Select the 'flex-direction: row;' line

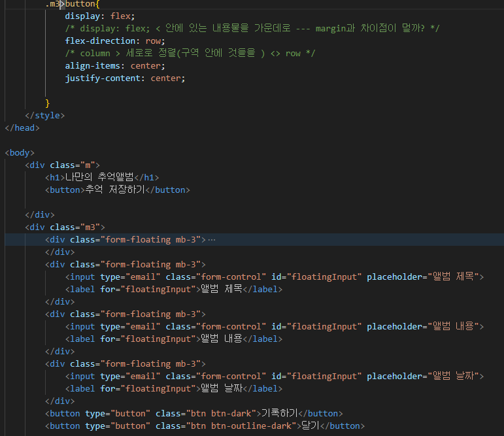(x=115, y=41)
